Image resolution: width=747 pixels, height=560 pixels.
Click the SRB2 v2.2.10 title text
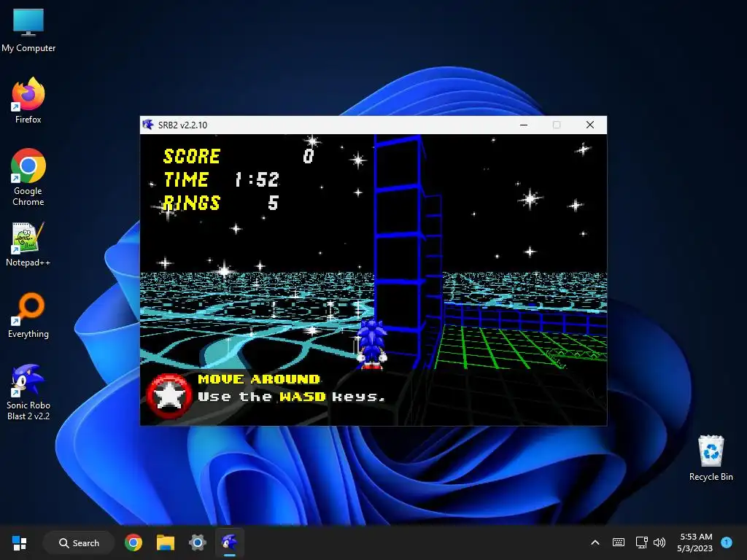tap(182, 125)
